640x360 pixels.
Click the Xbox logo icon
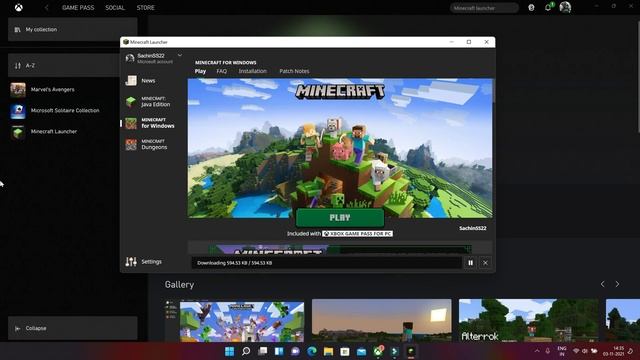click(19, 7)
